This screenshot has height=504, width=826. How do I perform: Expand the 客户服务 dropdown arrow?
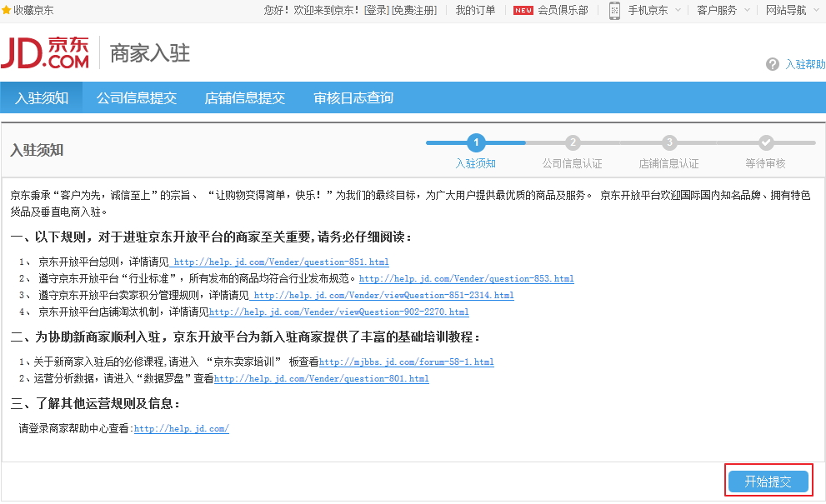(747, 10)
